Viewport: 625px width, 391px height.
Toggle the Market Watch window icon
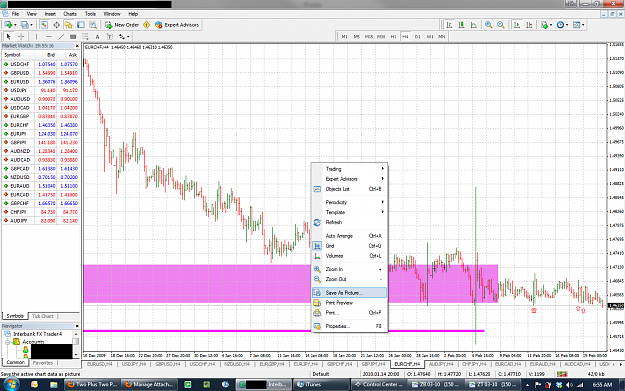(44, 25)
